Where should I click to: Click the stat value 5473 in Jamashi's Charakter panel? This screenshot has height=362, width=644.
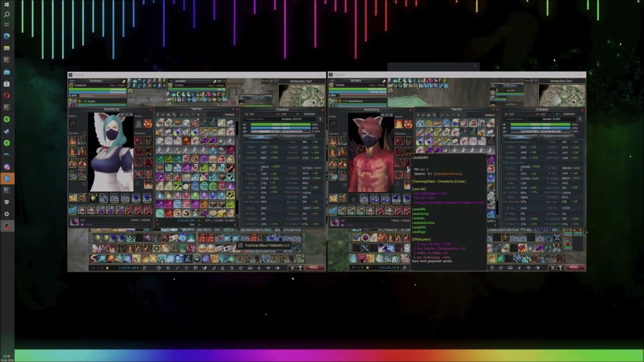point(566,147)
